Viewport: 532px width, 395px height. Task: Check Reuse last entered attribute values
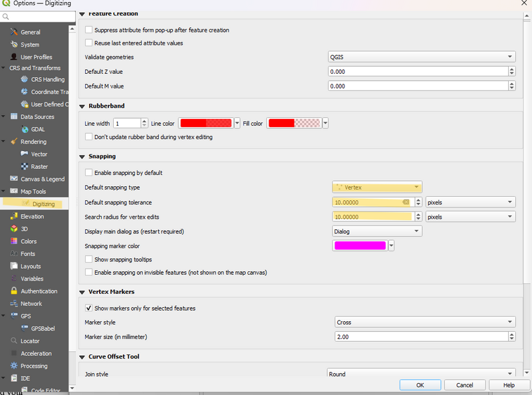tap(88, 43)
